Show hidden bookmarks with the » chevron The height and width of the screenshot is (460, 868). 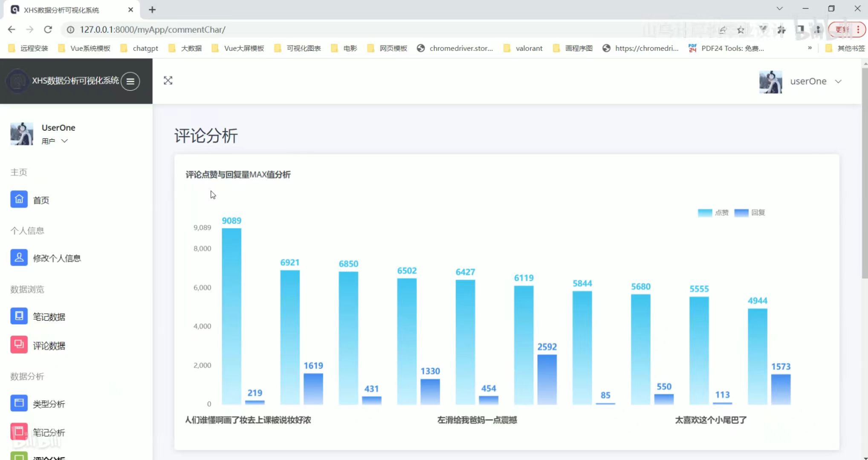point(810,48)
